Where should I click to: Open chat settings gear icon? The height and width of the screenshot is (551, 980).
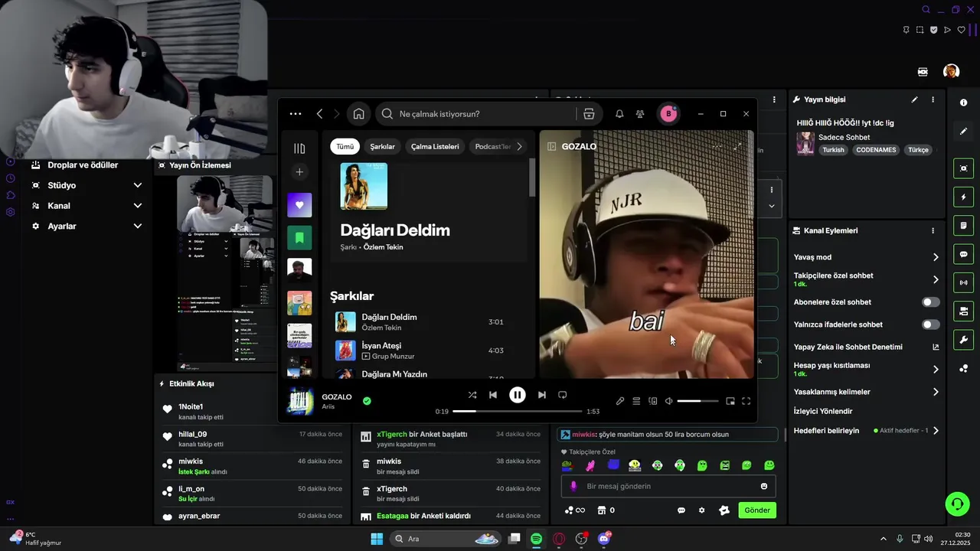coord(701,510)
